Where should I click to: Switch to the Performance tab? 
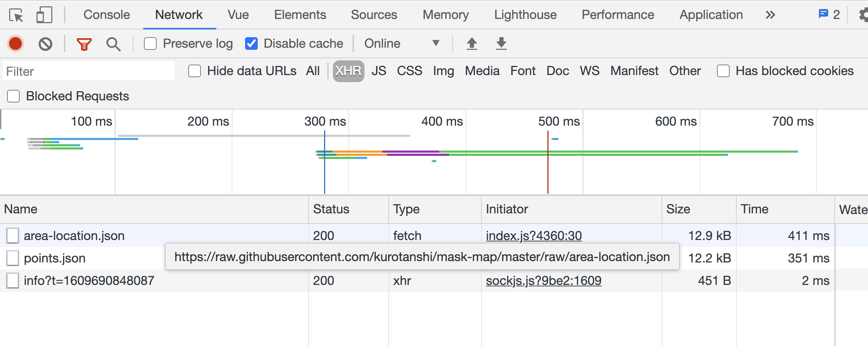[x=618, y=15]
